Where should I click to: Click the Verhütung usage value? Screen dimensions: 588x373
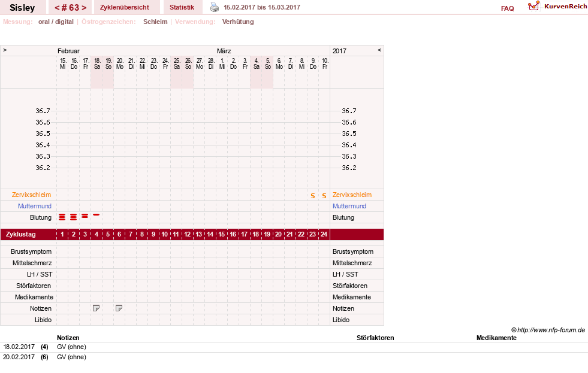[238, 22]
